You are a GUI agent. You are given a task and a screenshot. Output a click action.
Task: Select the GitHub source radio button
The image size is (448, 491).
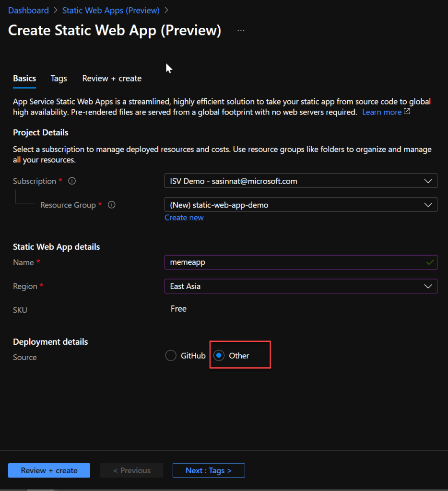click(171, 355)
